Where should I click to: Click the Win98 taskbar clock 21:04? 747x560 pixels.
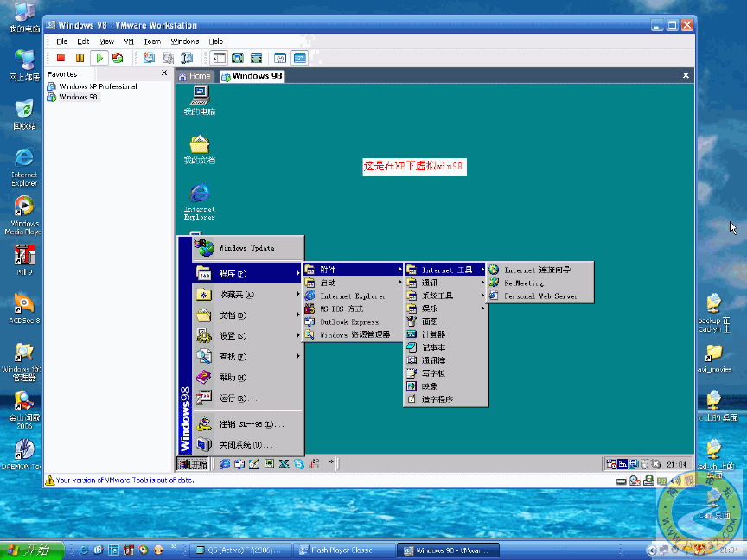(676, 464)
